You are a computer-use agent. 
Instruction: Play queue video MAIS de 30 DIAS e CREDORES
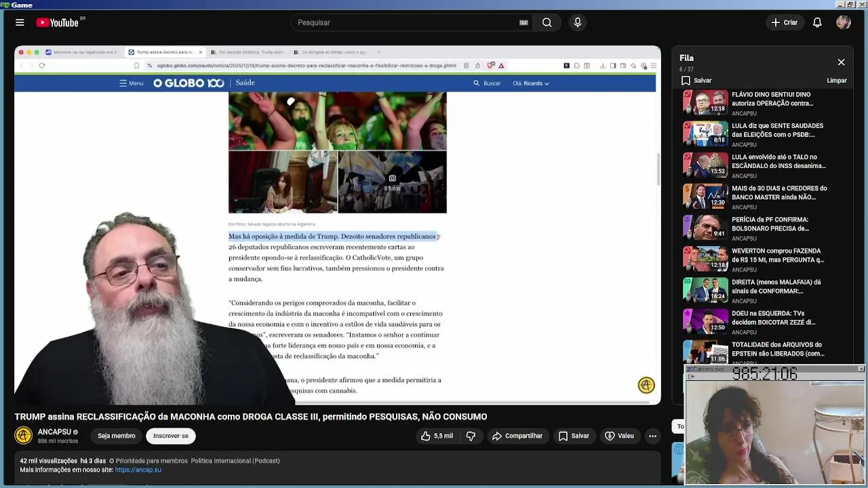[765, 197]
